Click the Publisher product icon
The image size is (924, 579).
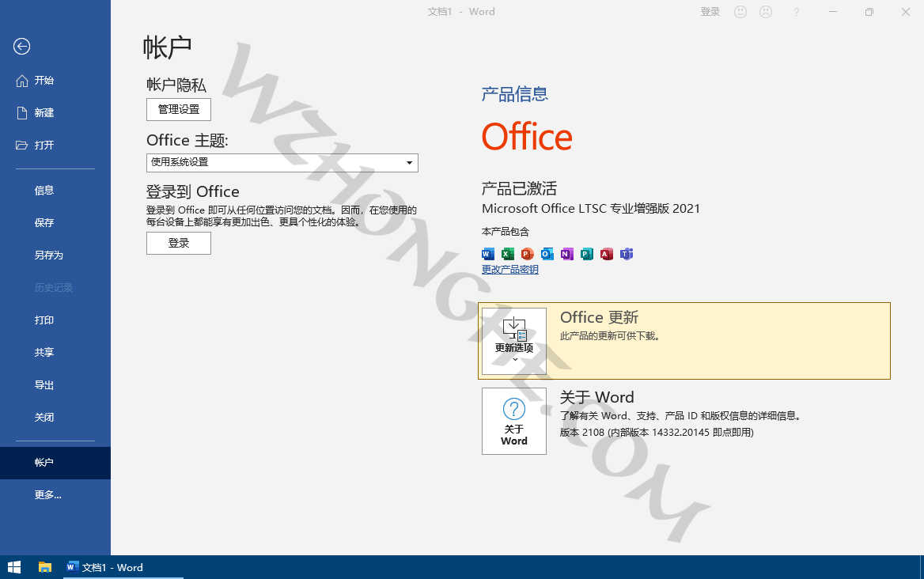586,254
